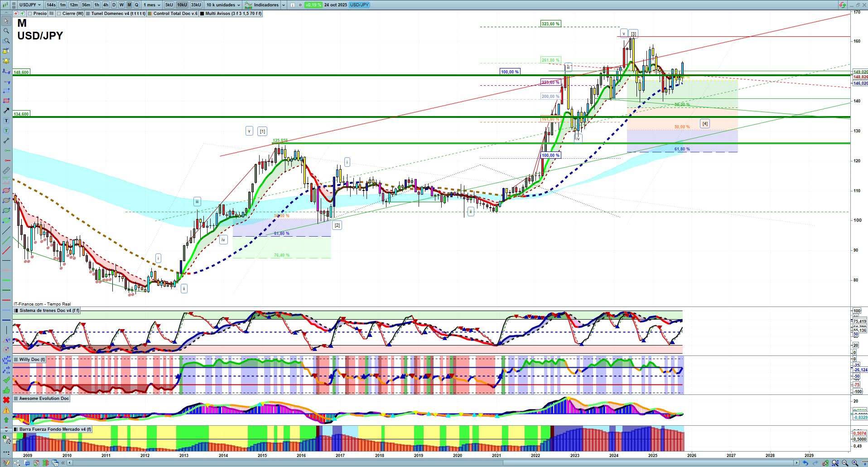Image resolution: width=868 pixels, height=467 pixels.
Task: Open the USDJPY symbol dropdown
Action: pyautogui.click(x=30, y=5)
